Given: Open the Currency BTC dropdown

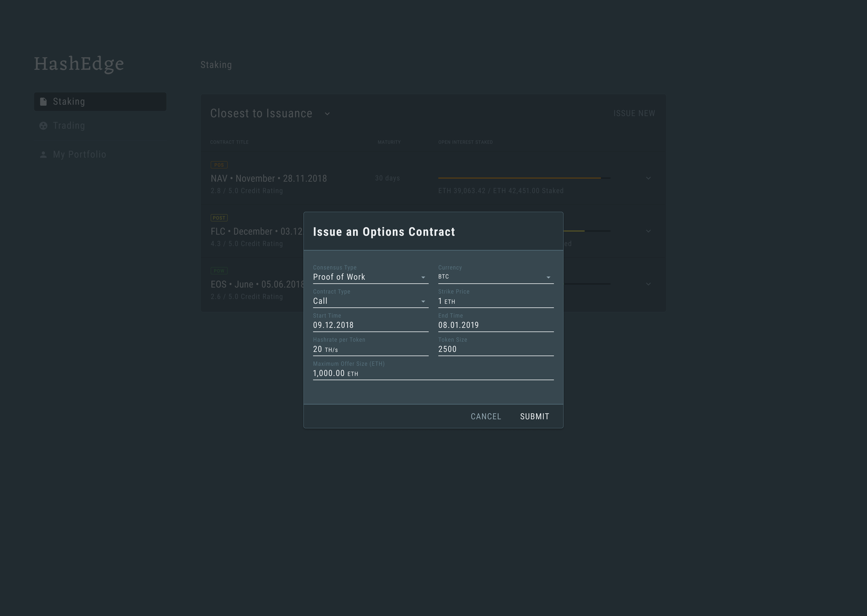Looking at the screenshot, I should click(x=495, y=277).
